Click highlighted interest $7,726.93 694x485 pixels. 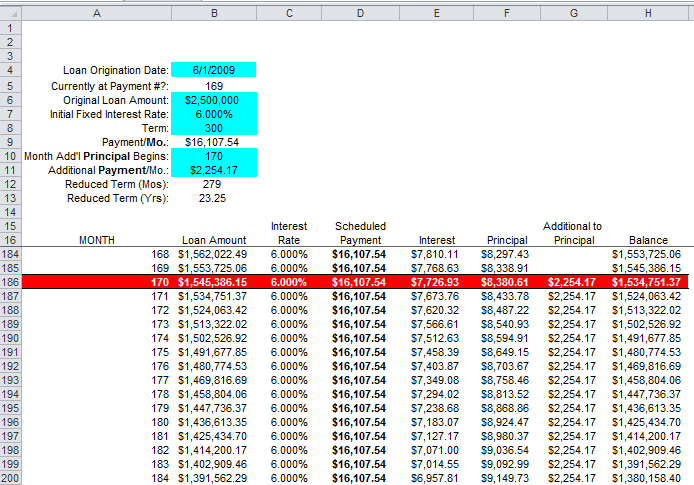[435, 282]
